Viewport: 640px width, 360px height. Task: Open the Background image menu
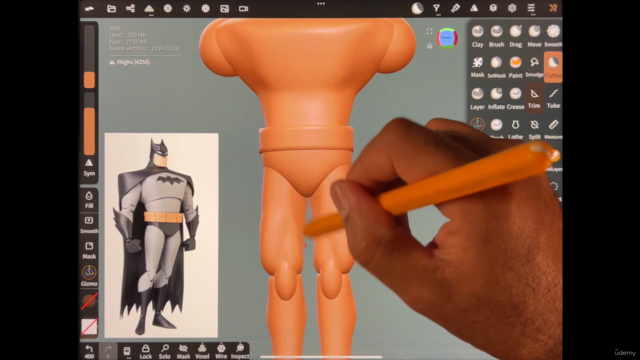coord(224,9)
